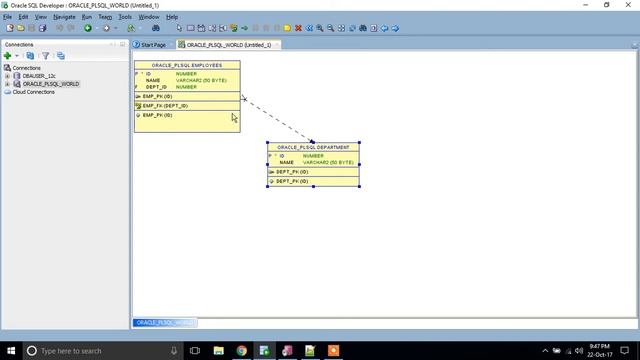Open the Forward history dropdown arrow
640x360 pixels.
pos(116,28)
